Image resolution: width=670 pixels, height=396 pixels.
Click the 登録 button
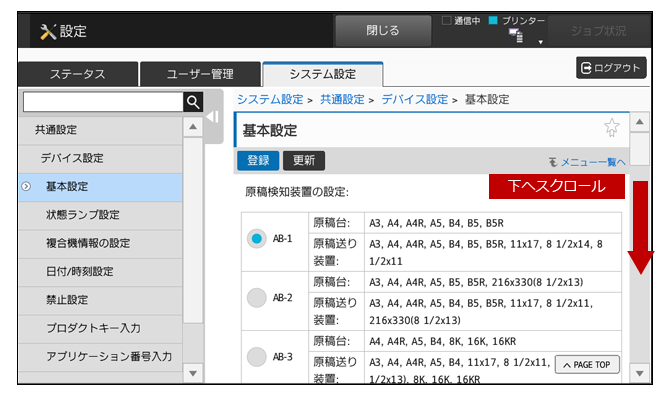pos(258,161)
